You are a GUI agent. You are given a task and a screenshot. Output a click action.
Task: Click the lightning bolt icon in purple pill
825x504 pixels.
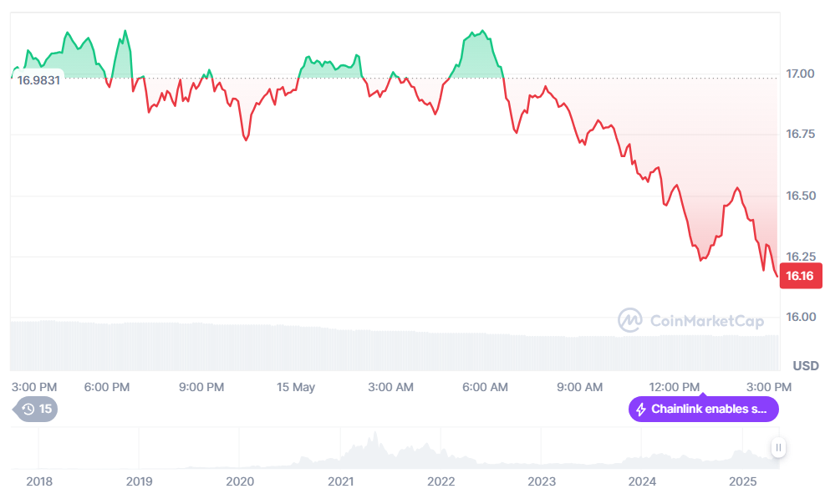[x=641, y=410]
